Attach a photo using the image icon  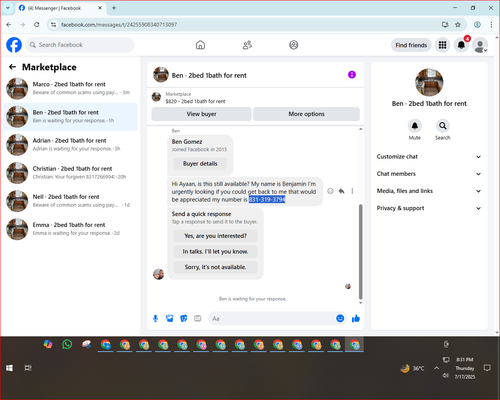pos(170,319)
